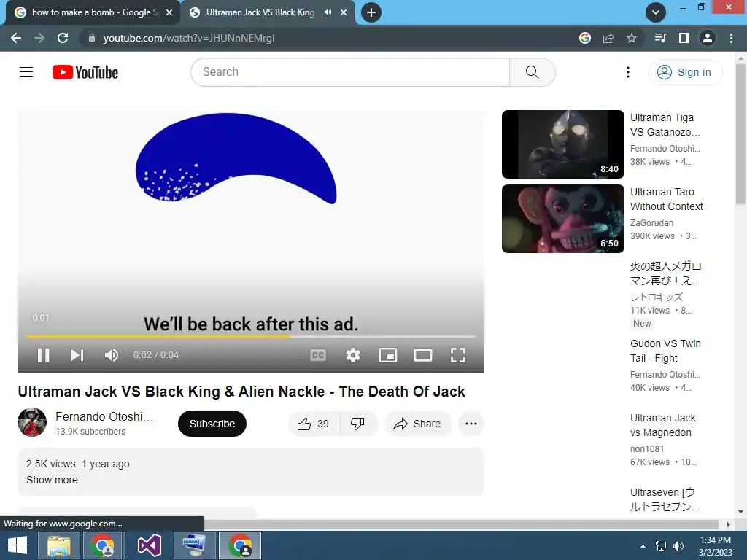Switch to theater mode view
This screenshot has width=747, height=560.
(x=423, y=355)
